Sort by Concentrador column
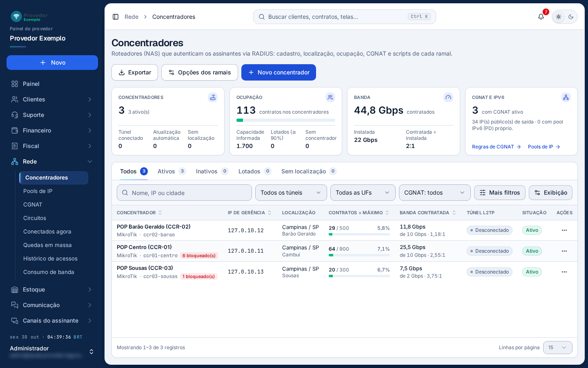Image resolution: width=588 pixels, height=368 pixels. 139,213
